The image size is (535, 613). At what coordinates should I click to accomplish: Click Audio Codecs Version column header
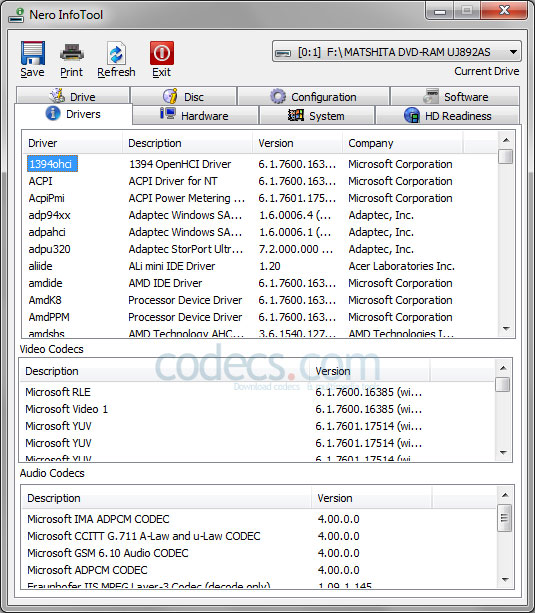pyautogui.click(x=372, y=498)
